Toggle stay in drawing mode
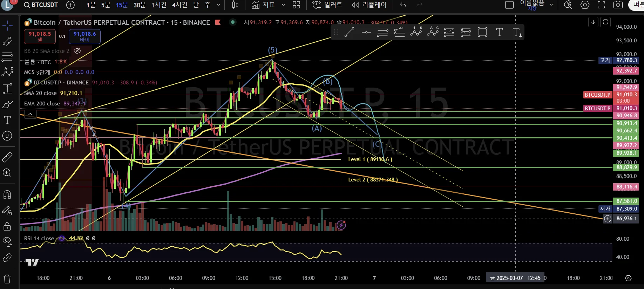 click(x=7, y=210)
